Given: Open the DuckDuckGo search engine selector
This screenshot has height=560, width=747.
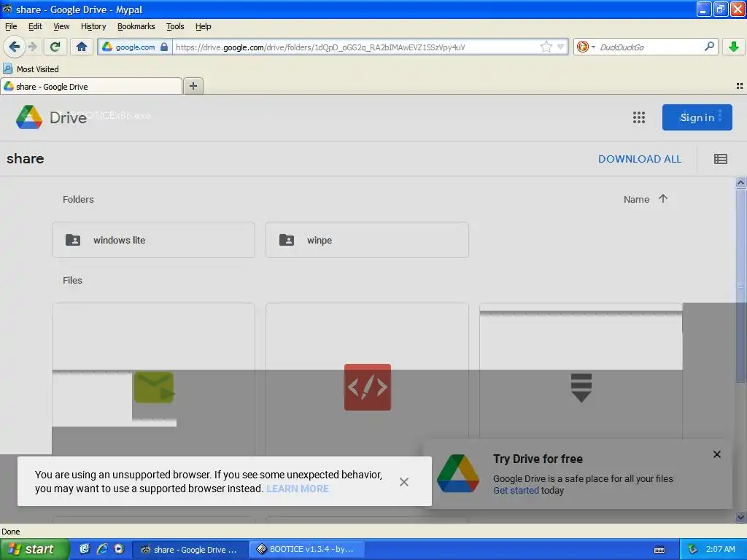Looking at the screenshot, I should coord(586,47).
